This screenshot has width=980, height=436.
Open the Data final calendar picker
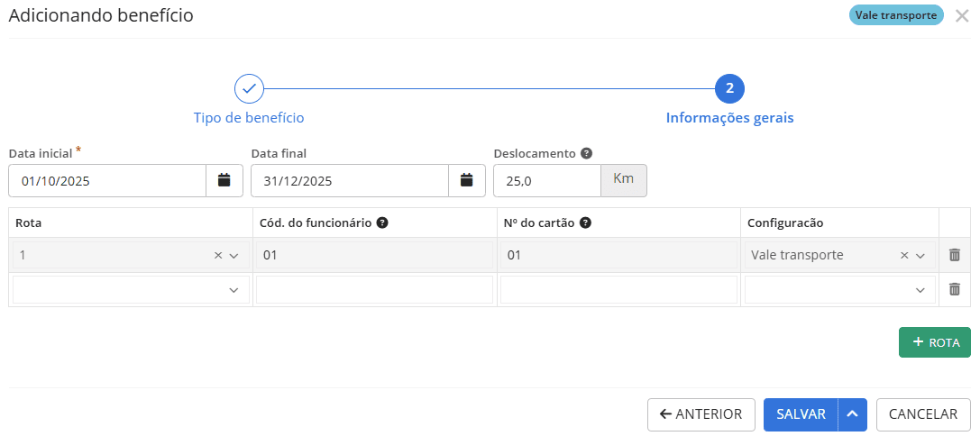(466, 180)
